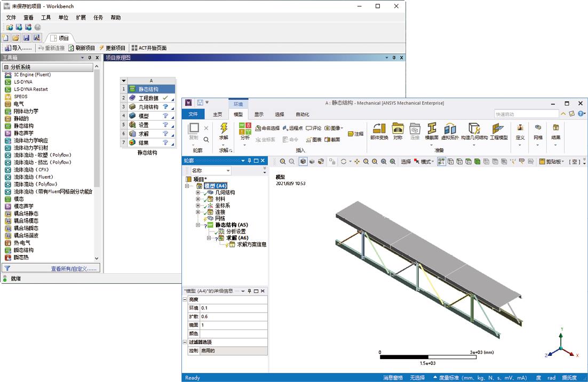Add a 评论 comment from ribbon
Viewport: 588px width, 382px height.
point(314,128)
